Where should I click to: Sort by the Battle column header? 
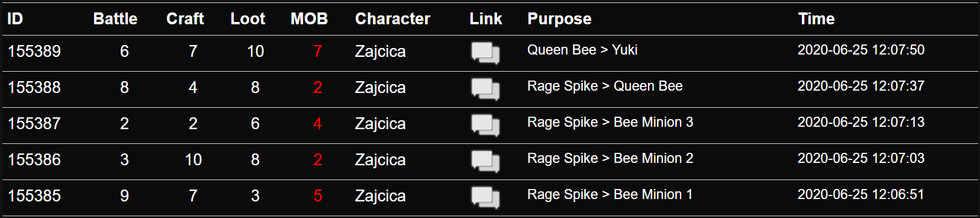(x=115, y=19)
